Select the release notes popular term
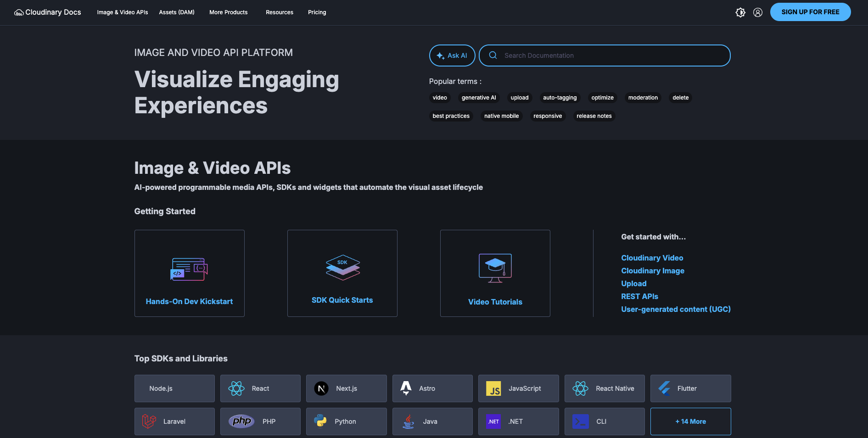Image resolution: width=868 pixels, height=438 pixels. point(594,116)
